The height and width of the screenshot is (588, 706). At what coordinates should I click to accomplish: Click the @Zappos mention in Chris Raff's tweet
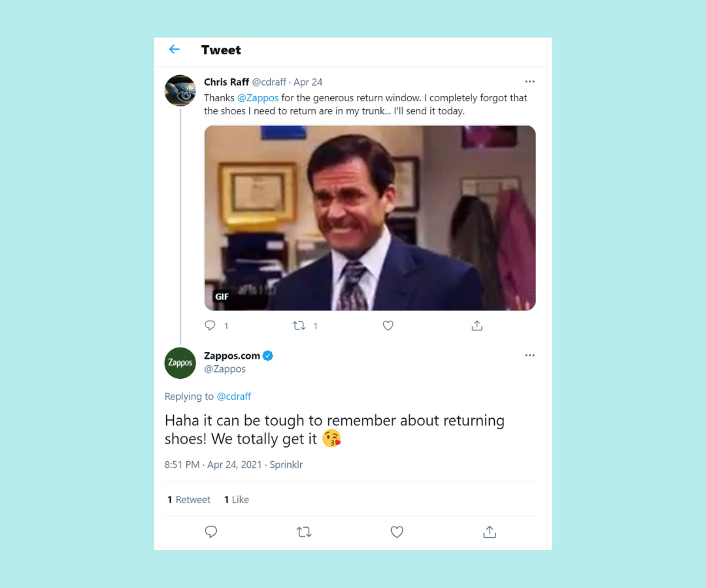(x=258, y=97)
